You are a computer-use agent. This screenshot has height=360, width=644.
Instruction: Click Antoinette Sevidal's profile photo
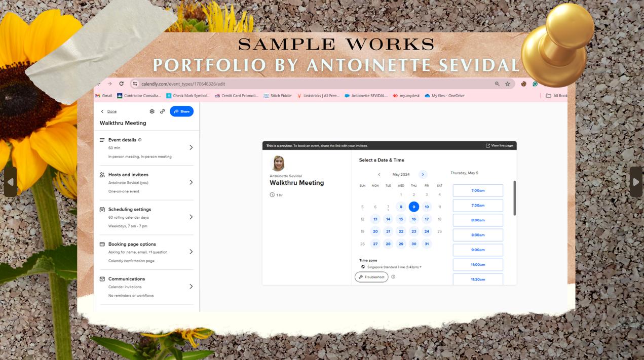click(278, 163)
